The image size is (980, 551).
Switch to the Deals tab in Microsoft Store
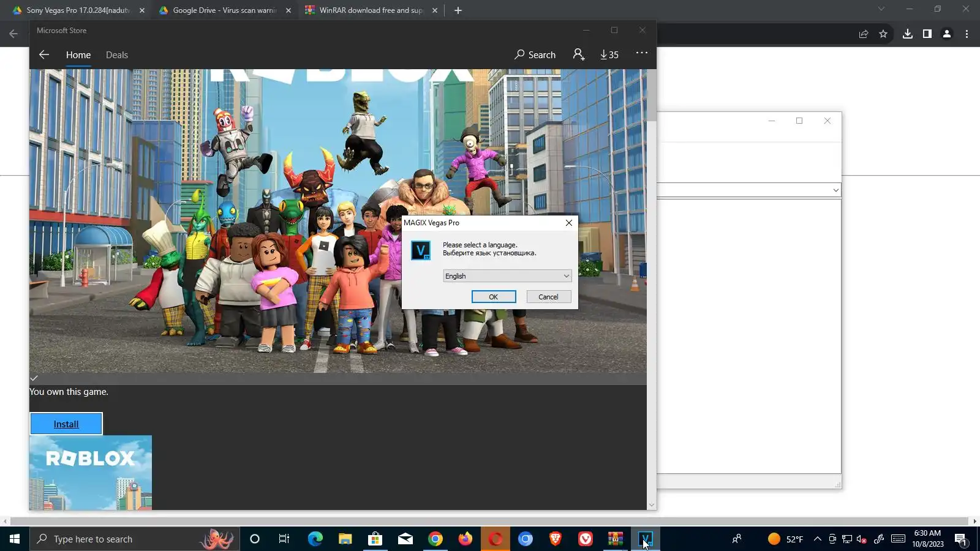117,55
